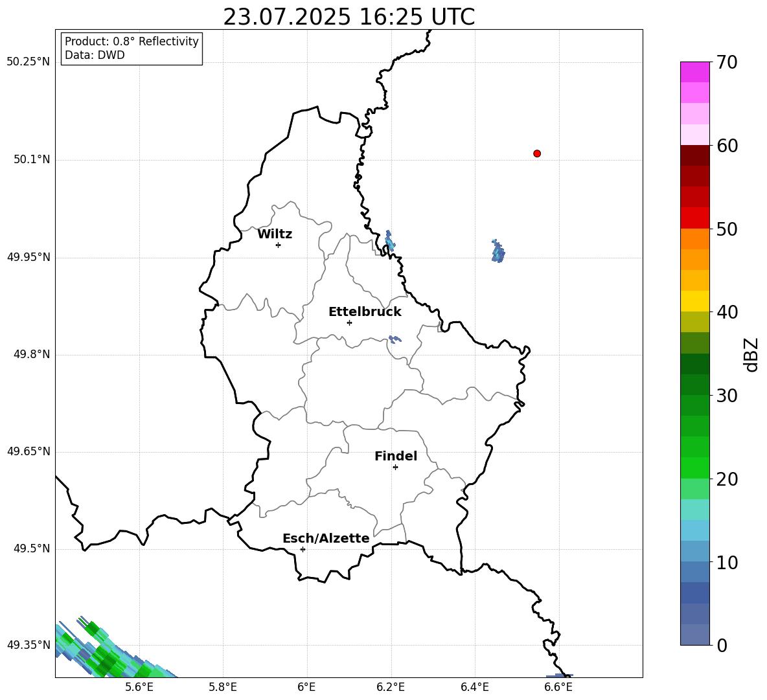Click the Ettelbruck city label
Viewport: 767px width, 700px height.
click(x=365, y=312)
